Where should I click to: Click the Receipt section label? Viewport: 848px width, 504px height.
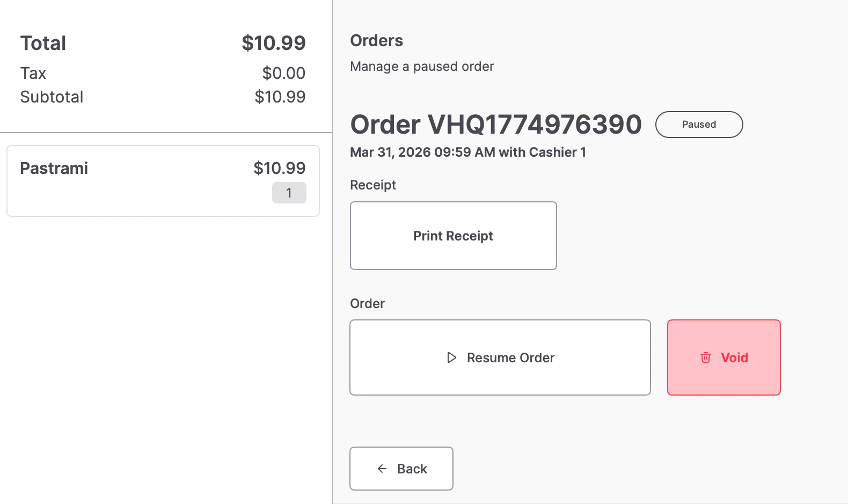coord(373,185)
